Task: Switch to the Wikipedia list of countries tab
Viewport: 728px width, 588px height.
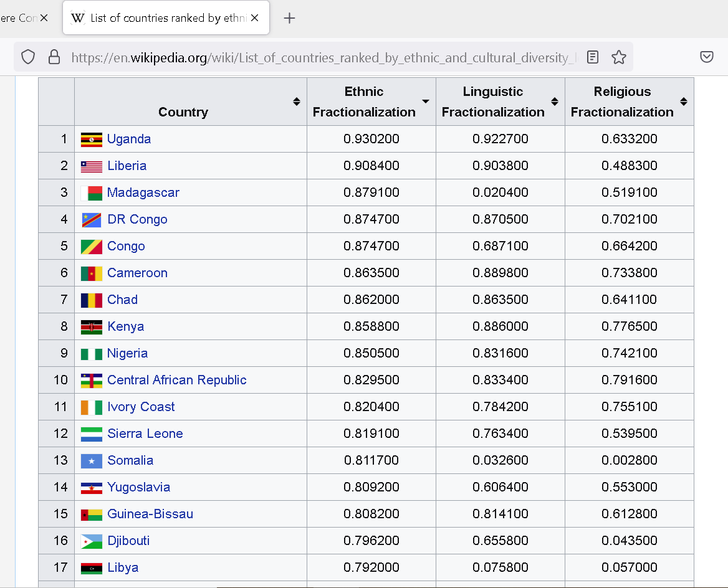Action: click(166, 18)
